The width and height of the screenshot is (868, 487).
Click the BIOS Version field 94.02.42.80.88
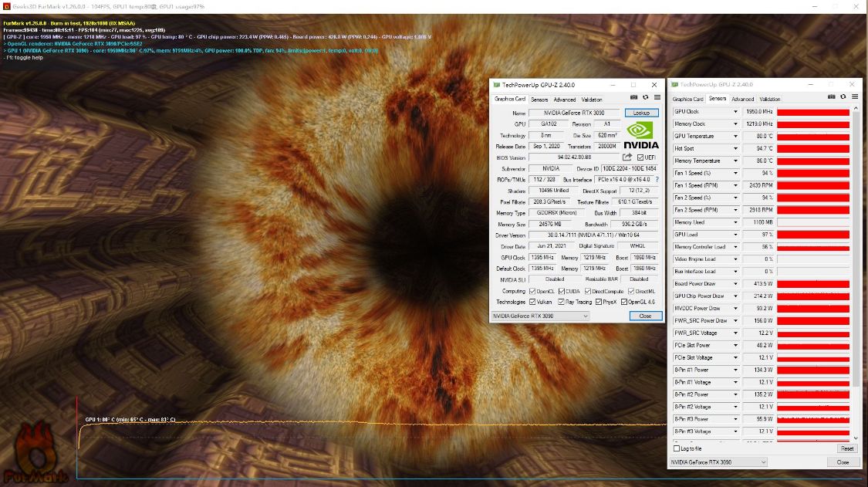[574, 157]
